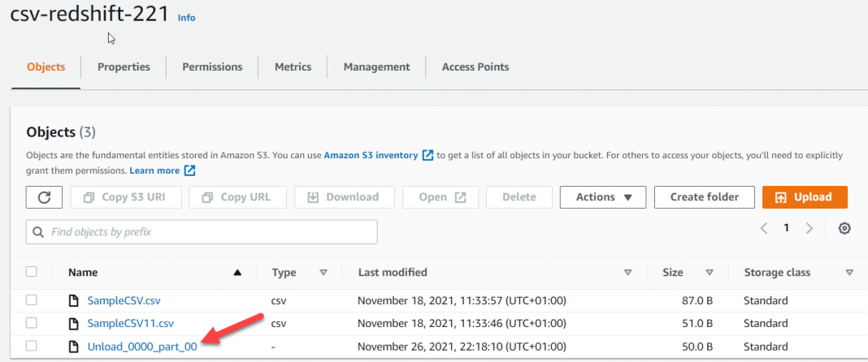The width and height of the screenshot is (868, 362).
Task: Check the select-all checkbox in table header
Action: click(x=32, y=272)
